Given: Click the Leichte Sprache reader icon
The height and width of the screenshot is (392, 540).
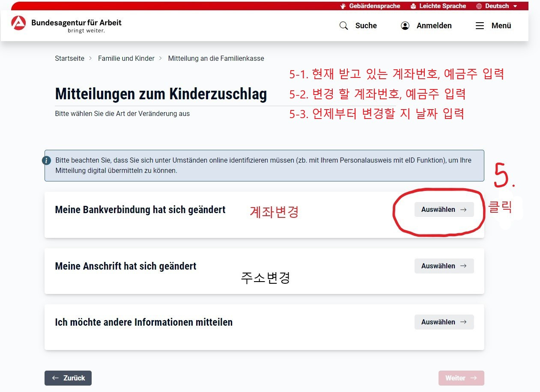Looking at the screenshot, I should [413, 6].
